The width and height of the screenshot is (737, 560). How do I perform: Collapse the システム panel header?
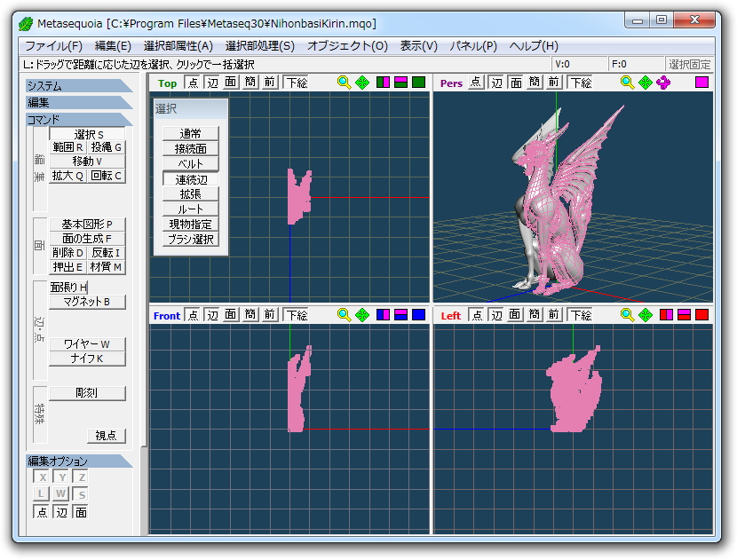pos(79,86)
